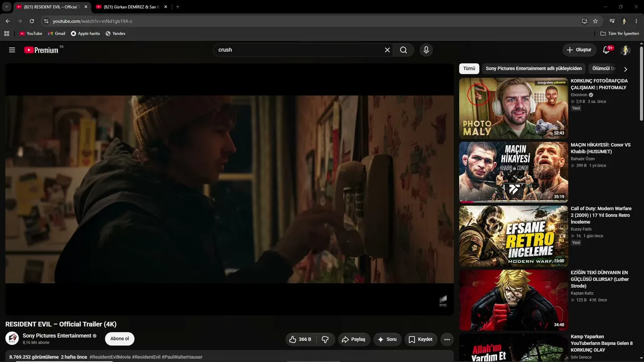Reload the page
Viewport: 644px width, 362px height.
point(32,21)
